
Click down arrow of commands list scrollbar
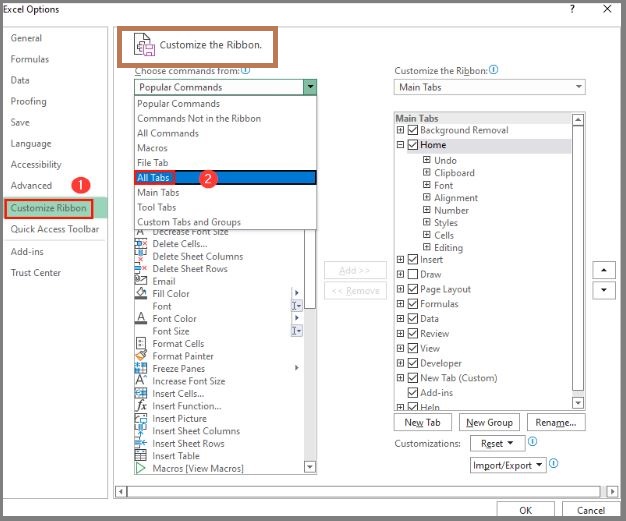click(x=310, y=467)
